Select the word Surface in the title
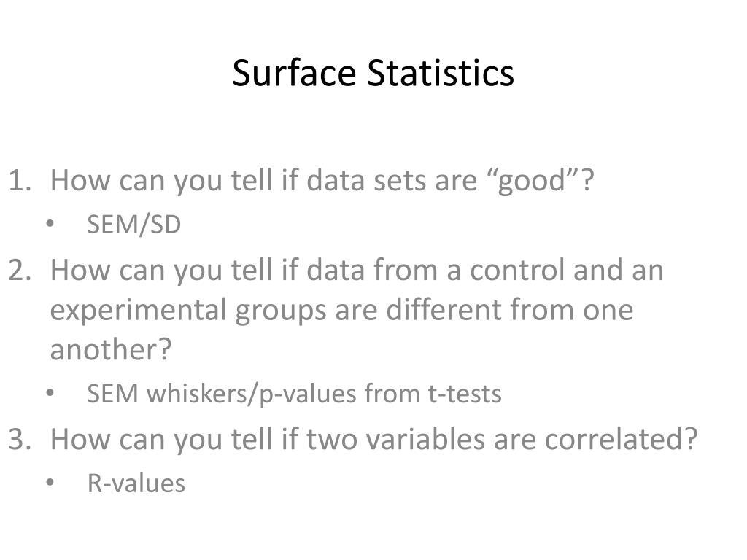The height and width of the screenshot is (560, 747). click(x=294, y=73)
